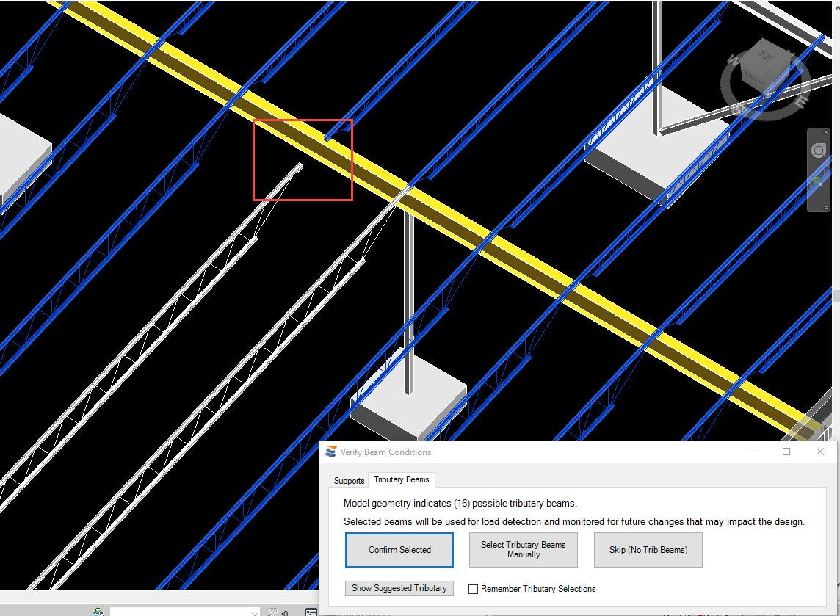The width and height of the screenshot is (840, 616).
Task: Select the Zoom Region tool on the navigation bar
Action: pos(818,180)
